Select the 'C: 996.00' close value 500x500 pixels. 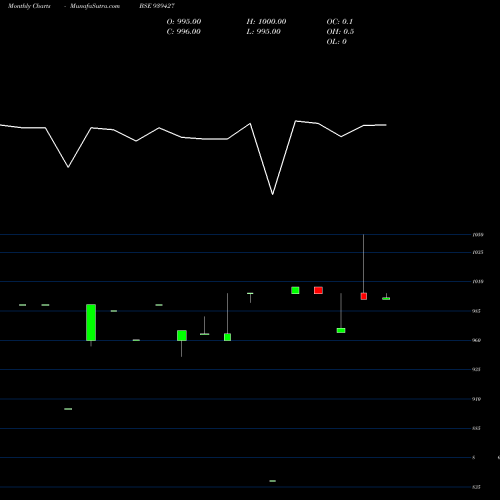pyautogui.click(x=184, y=32)
